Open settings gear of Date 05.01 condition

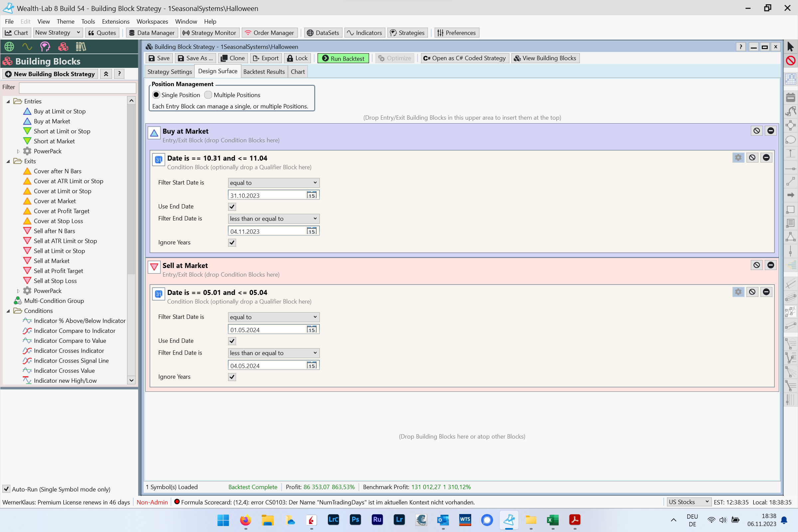coord(738,292)
